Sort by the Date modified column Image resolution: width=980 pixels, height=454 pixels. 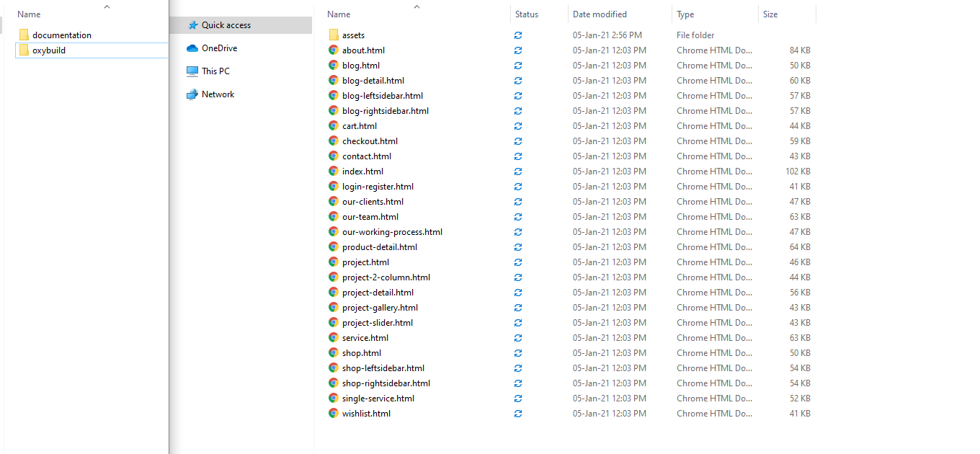(x=600, y=14)
